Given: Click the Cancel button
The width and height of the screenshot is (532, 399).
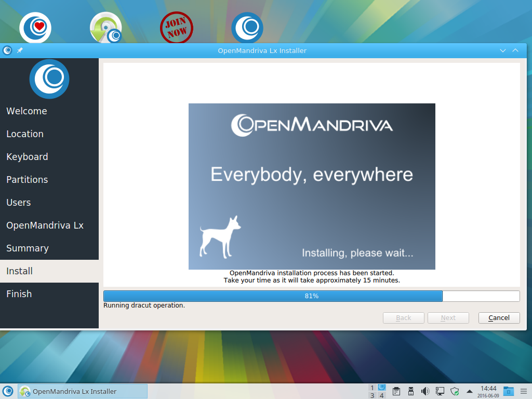Looking at the screenshot, I should pyautogui.click(x=499, y=318).
